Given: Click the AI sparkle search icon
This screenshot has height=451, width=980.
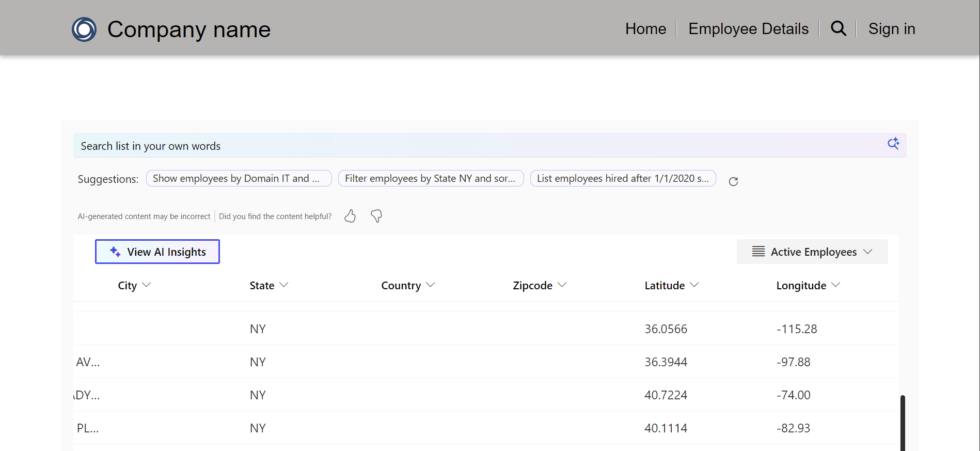Looking at the screenshot, I should (x=893, y=144).
